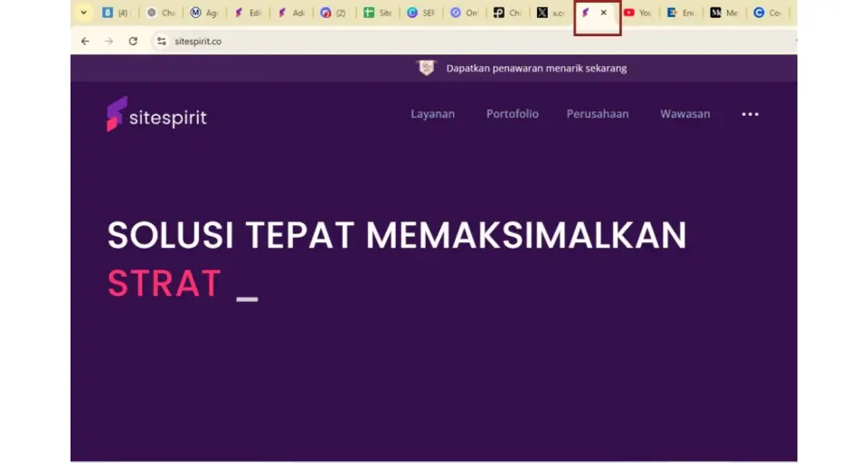This screenshot has height=463, width=868.
Task: Open the 'Dapatkan penawaran menarik sekarang' banner link
Action: [536, 68]
